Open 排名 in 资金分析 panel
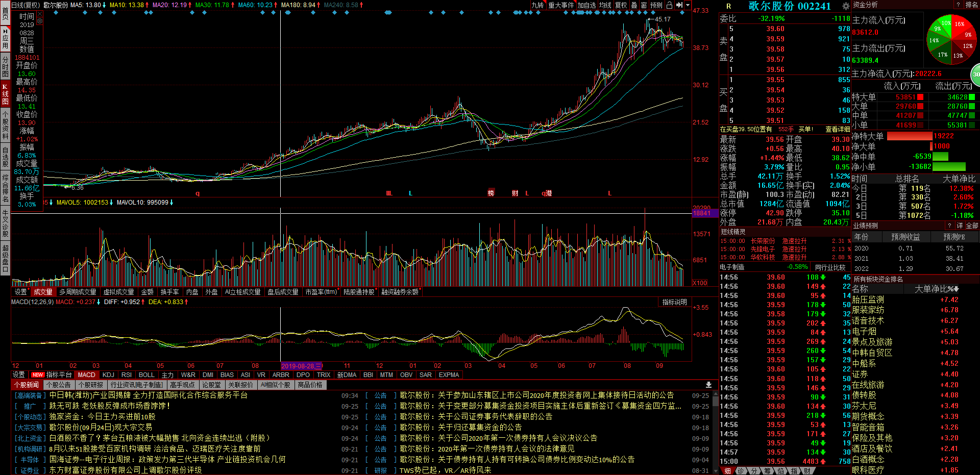 (971, 5)
